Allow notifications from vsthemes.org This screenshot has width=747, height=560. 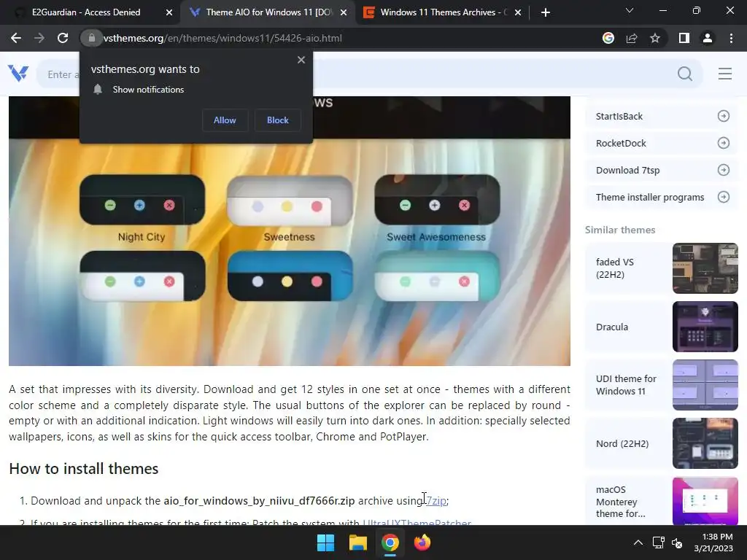225,120
